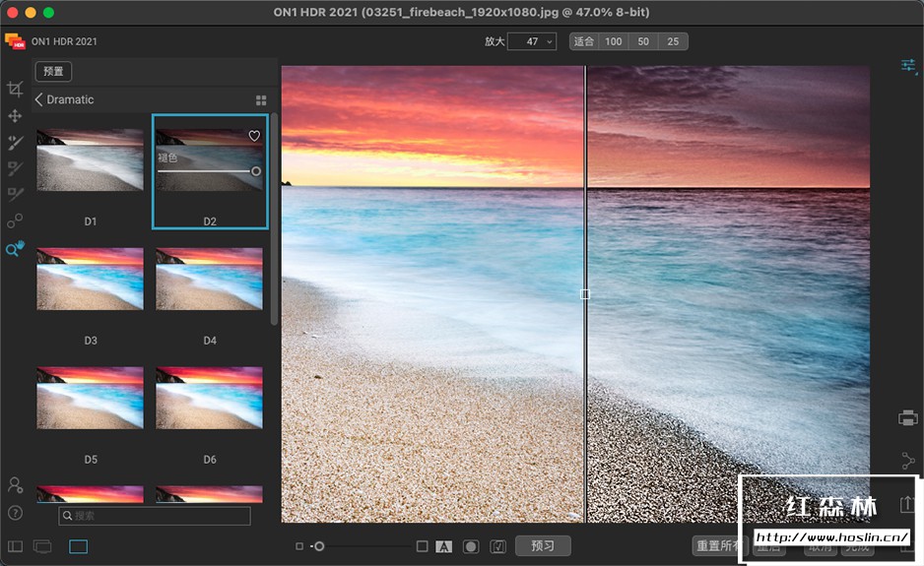Click the large thumbnail-size square icon
This screenshot has height=566, width=924.
(422, 546)
